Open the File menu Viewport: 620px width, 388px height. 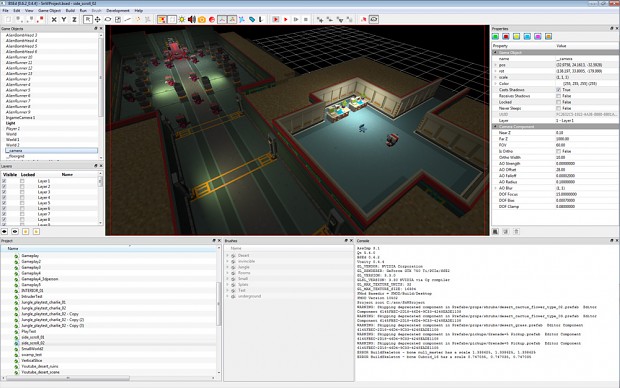tap(6, 11)
